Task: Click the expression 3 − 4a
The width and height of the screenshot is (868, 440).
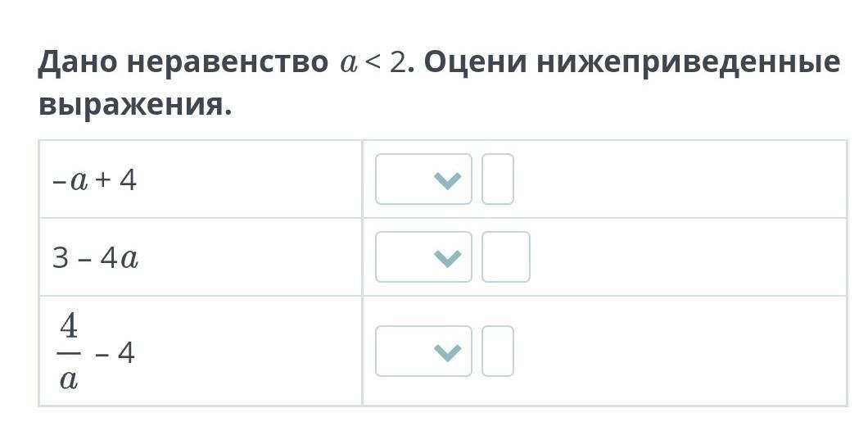Action: (95, 258)
